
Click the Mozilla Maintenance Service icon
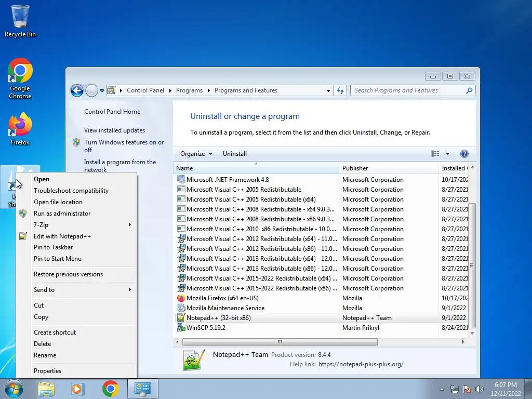pyautogui.click(x=181, y=308)
